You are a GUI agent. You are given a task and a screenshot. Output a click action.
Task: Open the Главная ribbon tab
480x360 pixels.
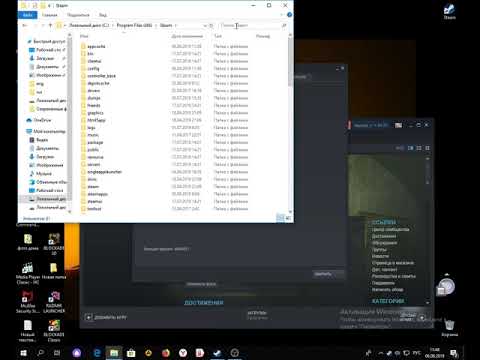click(50, 15)
